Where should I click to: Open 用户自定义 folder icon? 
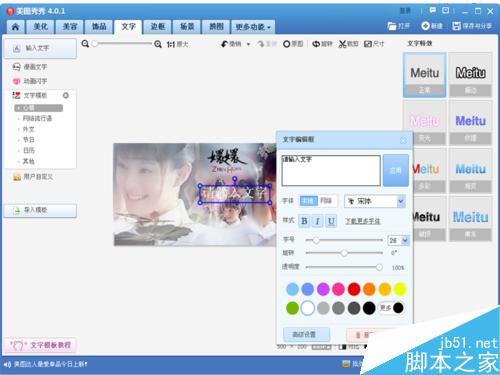coord(17,177)
